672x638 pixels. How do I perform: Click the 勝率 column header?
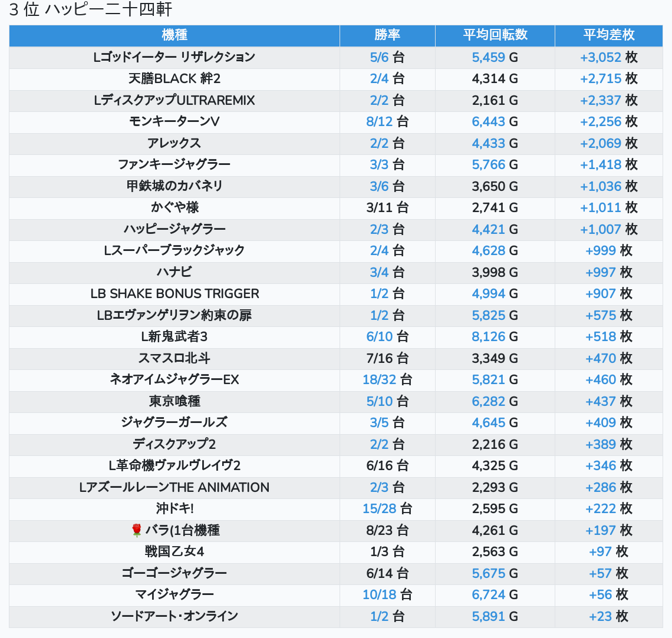(387, 35)
